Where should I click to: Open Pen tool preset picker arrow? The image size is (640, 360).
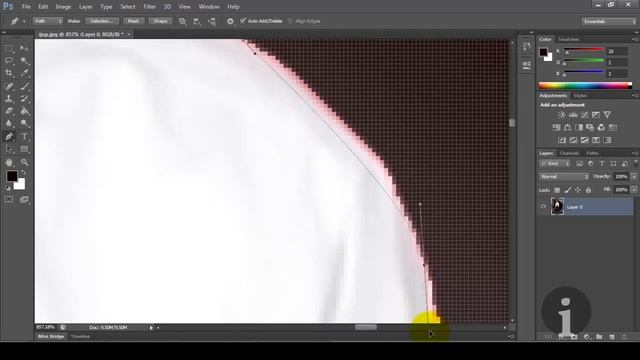(x=24, y=21)
